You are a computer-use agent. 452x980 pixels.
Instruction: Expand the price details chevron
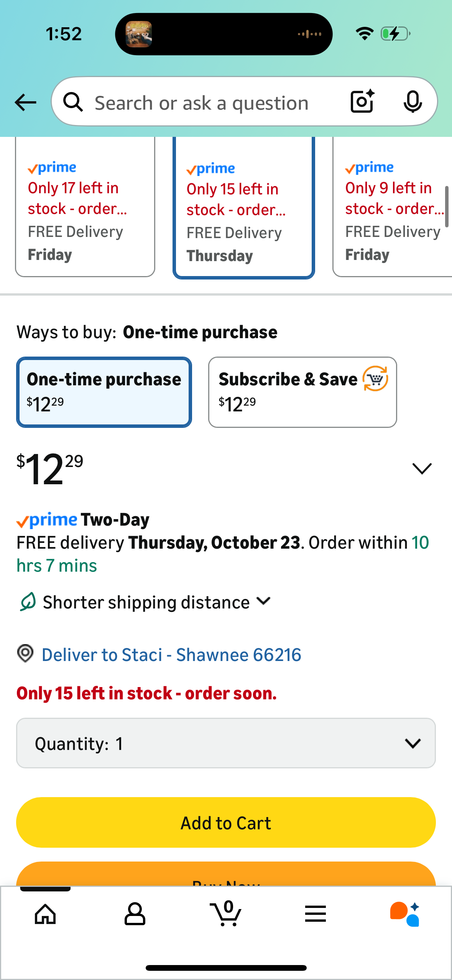422,469
